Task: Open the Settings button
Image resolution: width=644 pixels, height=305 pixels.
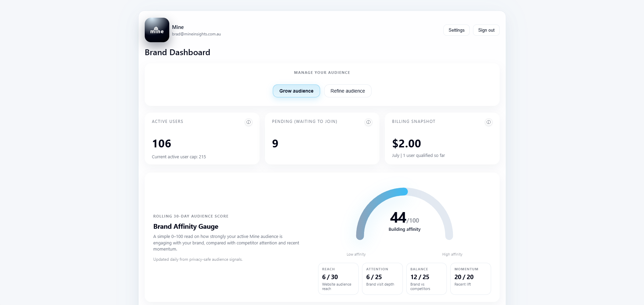Action: pos(456,30)
